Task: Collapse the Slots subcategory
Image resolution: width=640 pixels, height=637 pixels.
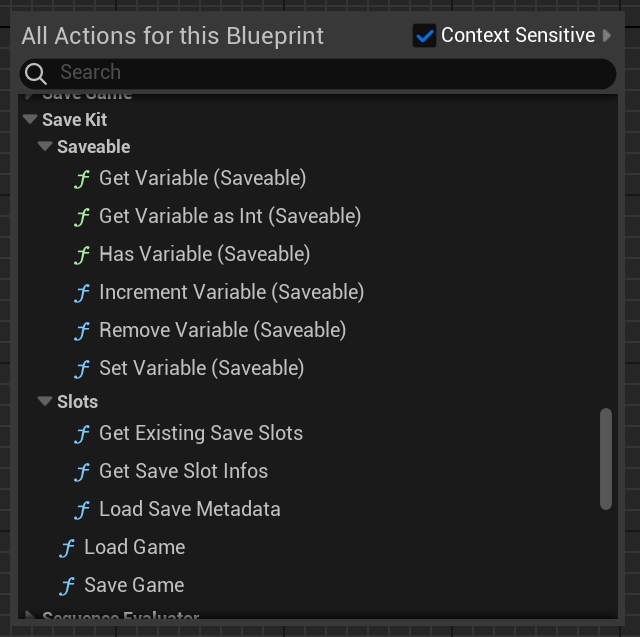Action: [x=45, y=401]
